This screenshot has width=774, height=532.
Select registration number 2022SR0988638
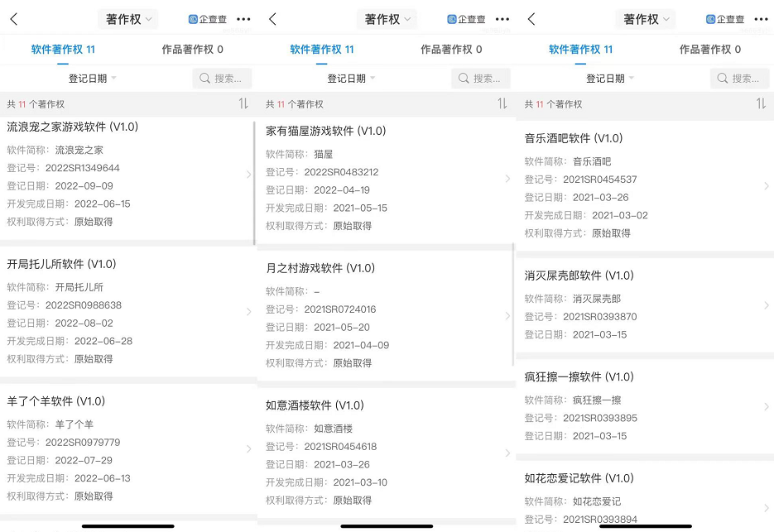(84, 305)
